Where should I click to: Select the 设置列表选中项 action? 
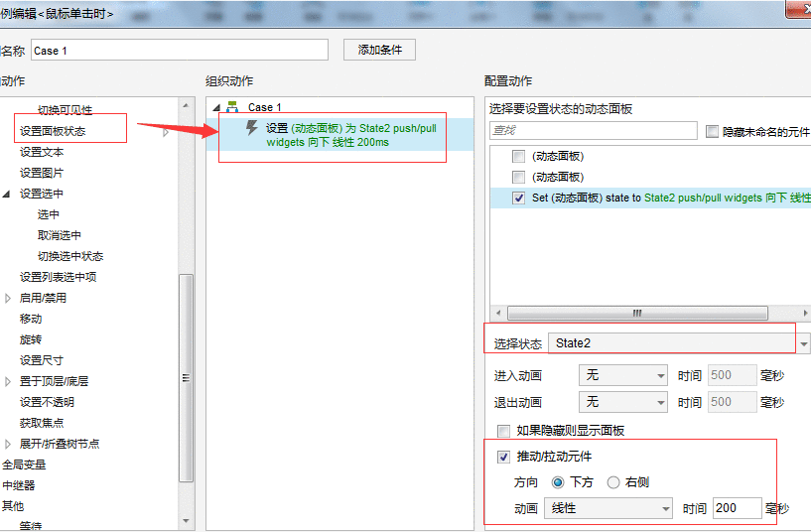[58, 277]
